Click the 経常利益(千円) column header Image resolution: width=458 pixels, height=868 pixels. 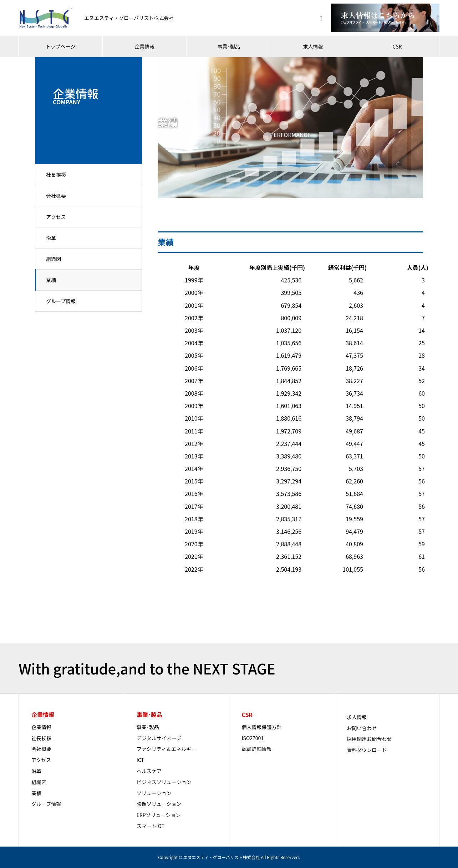[x=347, y=268]
